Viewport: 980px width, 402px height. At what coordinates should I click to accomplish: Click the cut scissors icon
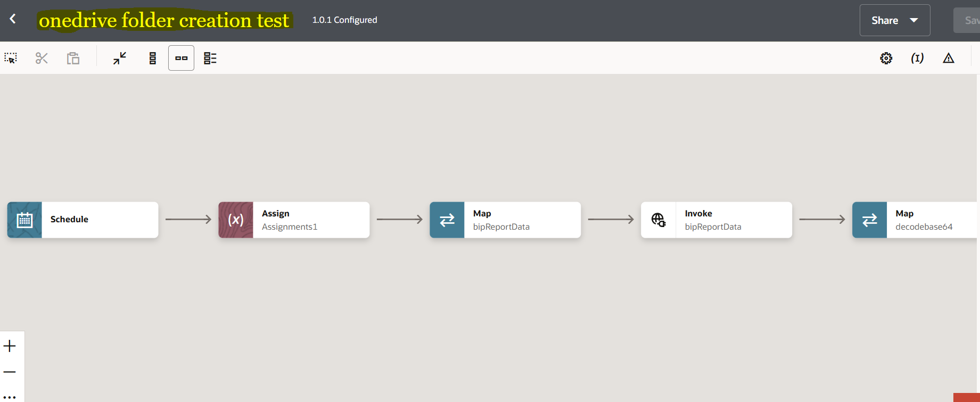pos(42,58)
